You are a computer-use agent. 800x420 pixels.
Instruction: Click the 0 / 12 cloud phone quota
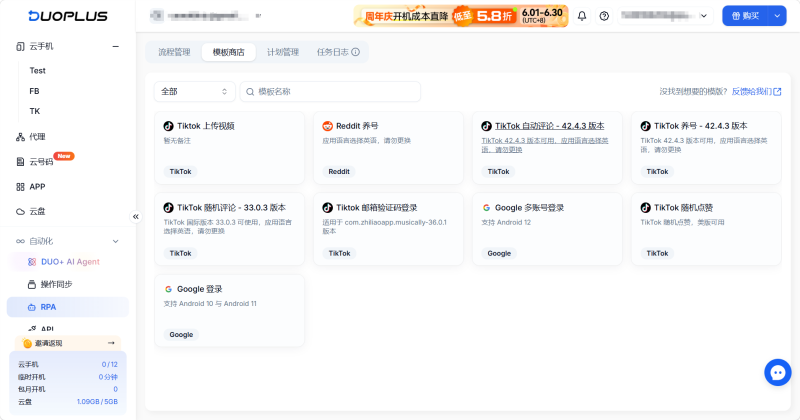point(110,364)
